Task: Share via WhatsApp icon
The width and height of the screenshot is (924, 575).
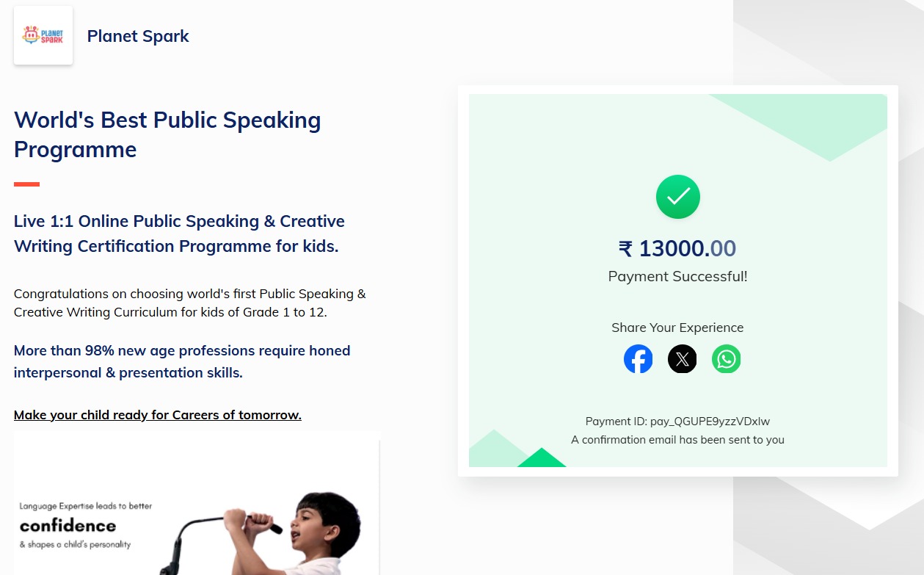Action: click(x=726, y=359)
